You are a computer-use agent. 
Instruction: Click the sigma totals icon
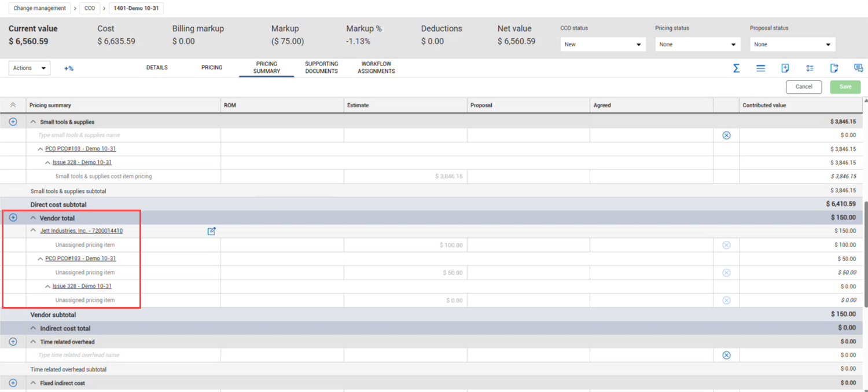coord(736,68)
